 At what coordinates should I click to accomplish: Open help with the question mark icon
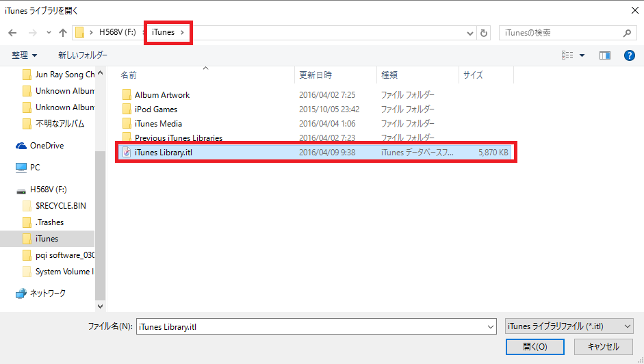click(629, 55)
